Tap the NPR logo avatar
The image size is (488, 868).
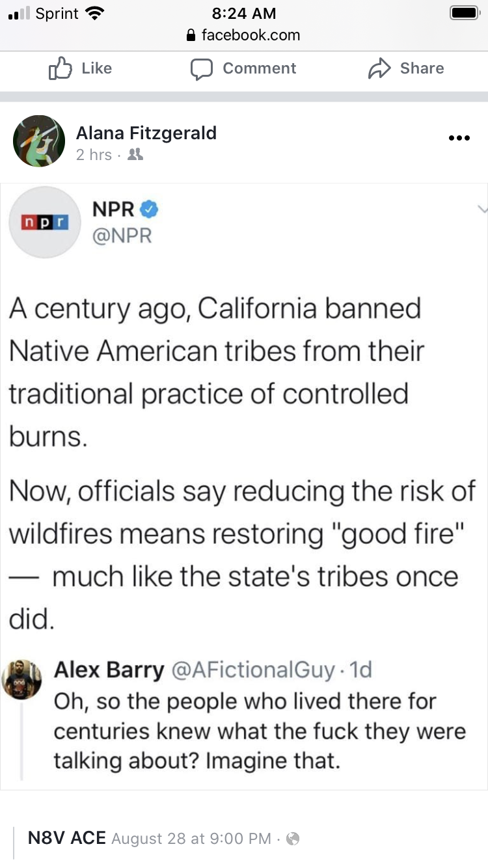coord(45,223)
